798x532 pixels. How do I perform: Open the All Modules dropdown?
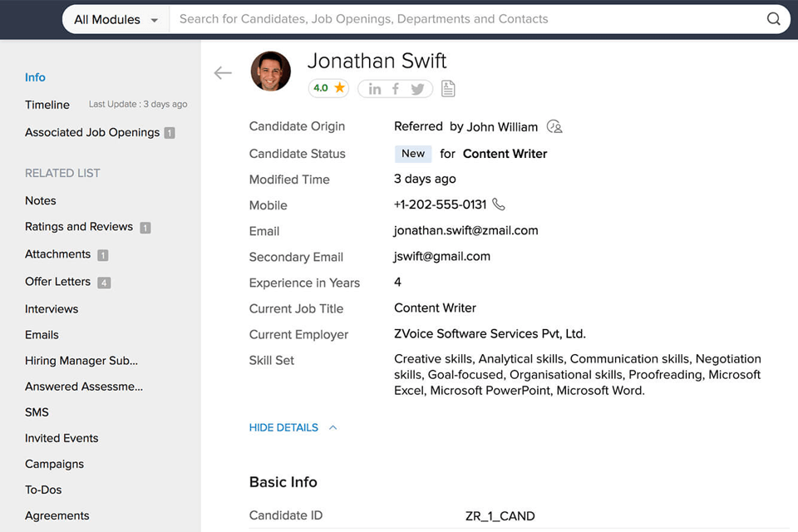pyautogui.click(x=116, y=19)
